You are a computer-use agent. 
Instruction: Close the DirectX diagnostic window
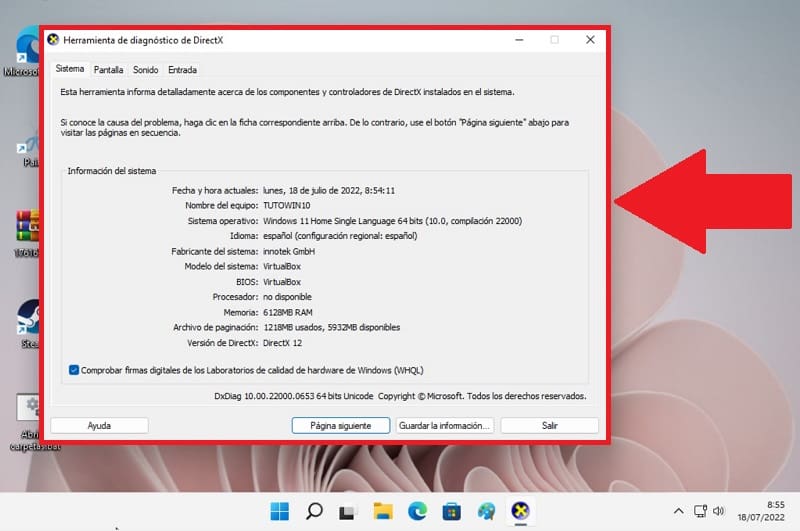coord(590,40)
